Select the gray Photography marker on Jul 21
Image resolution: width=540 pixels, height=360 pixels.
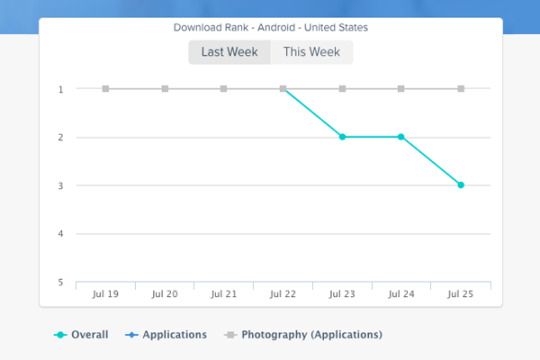tap(224, 89)
